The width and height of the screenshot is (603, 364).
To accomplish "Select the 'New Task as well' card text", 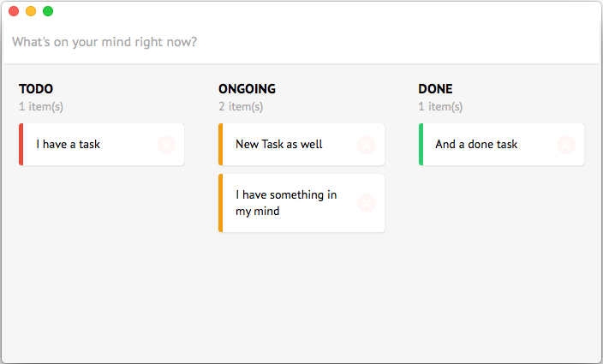I will [x=279, y=144].
